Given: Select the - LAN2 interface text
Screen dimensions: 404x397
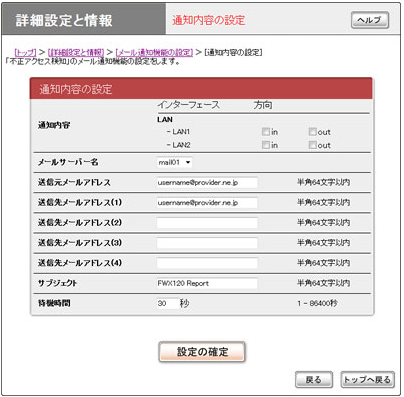Looking at the screenshot, I should pos(178,145).
